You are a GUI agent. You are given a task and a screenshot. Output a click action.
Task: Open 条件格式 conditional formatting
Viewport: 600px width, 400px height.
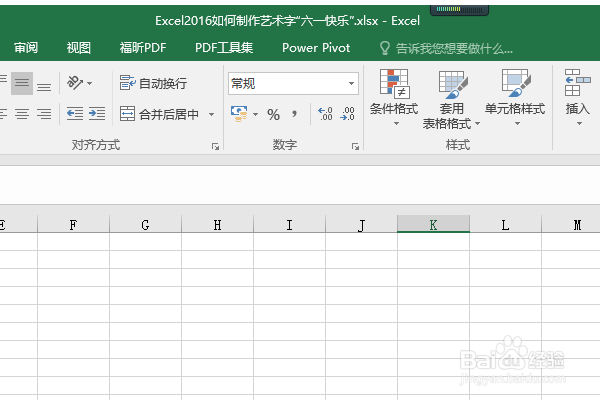(x=394, y=98)
